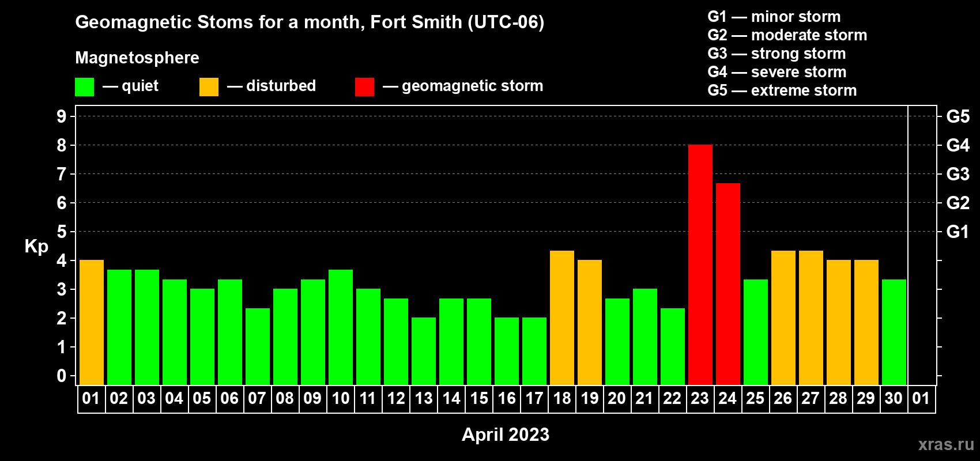The image size is (980, 461).
Task: Click date label 12 on axis
Action: 396,399
